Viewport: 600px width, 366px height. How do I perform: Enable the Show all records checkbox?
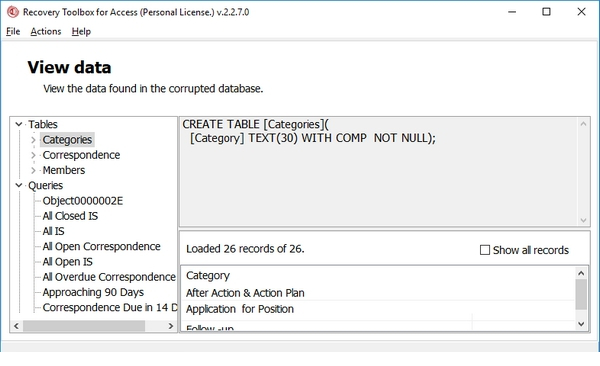click(x=485, y=250)
